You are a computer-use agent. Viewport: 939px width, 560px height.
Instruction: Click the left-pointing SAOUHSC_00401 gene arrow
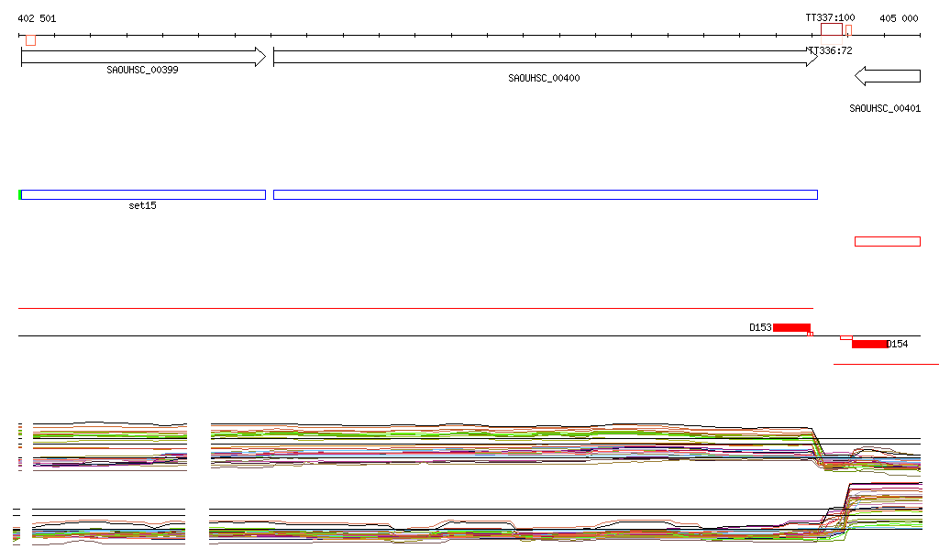tap(892, 76)
